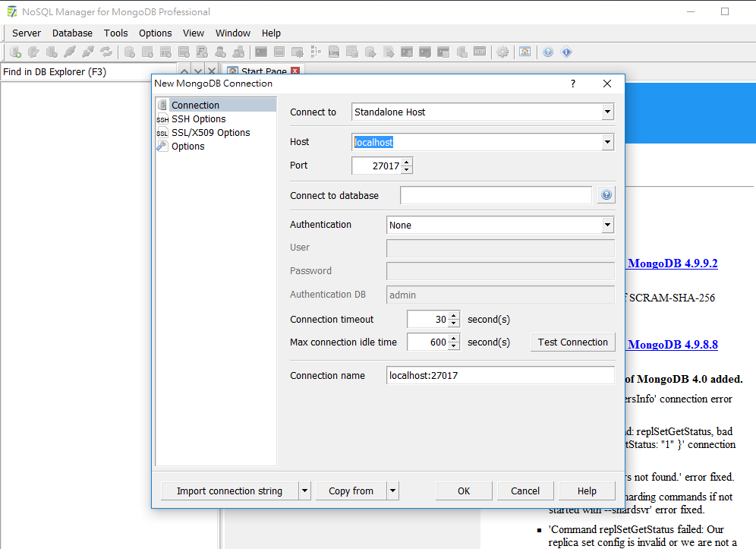Open the Window menu

233,33
